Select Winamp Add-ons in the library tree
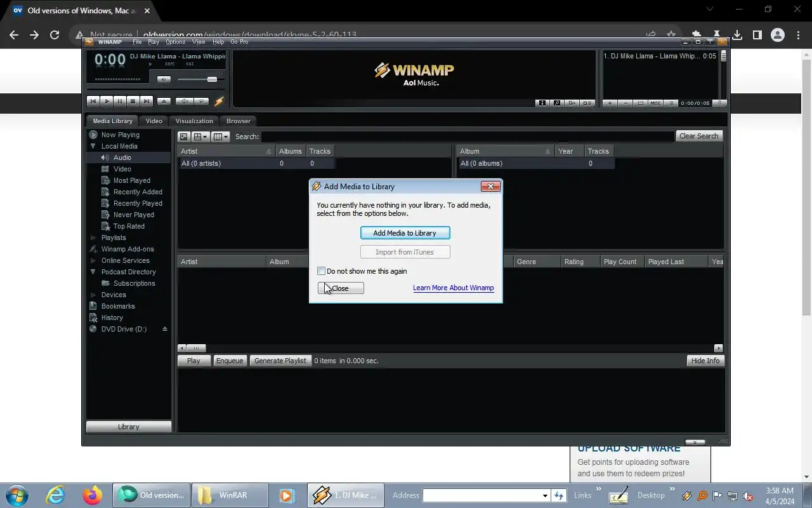Viewport: 812px width, 508px height. pos(128,249)
